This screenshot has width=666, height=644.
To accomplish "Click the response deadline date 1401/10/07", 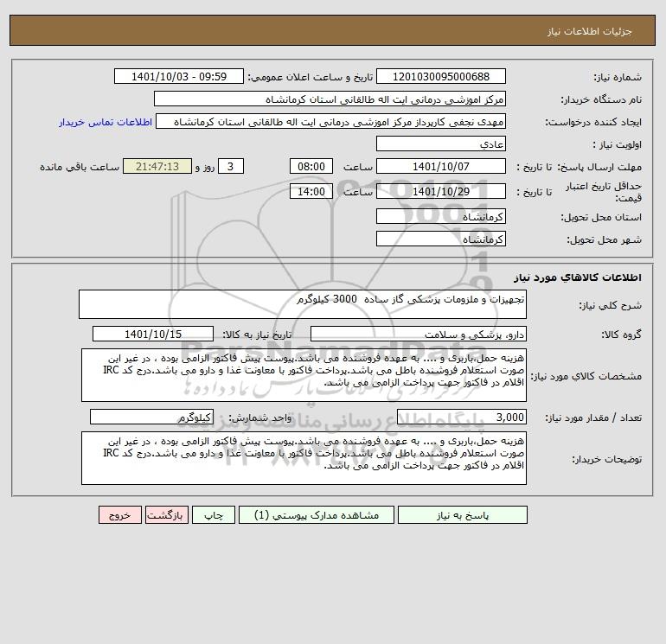I will click(441, 167).
